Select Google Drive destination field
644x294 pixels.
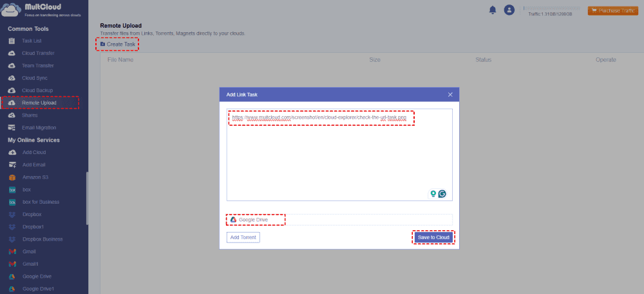pos(339,220)
